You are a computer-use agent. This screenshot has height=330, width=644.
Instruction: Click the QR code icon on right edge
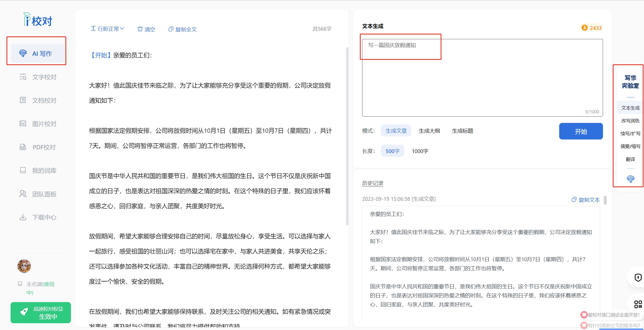tap(638, 304)
